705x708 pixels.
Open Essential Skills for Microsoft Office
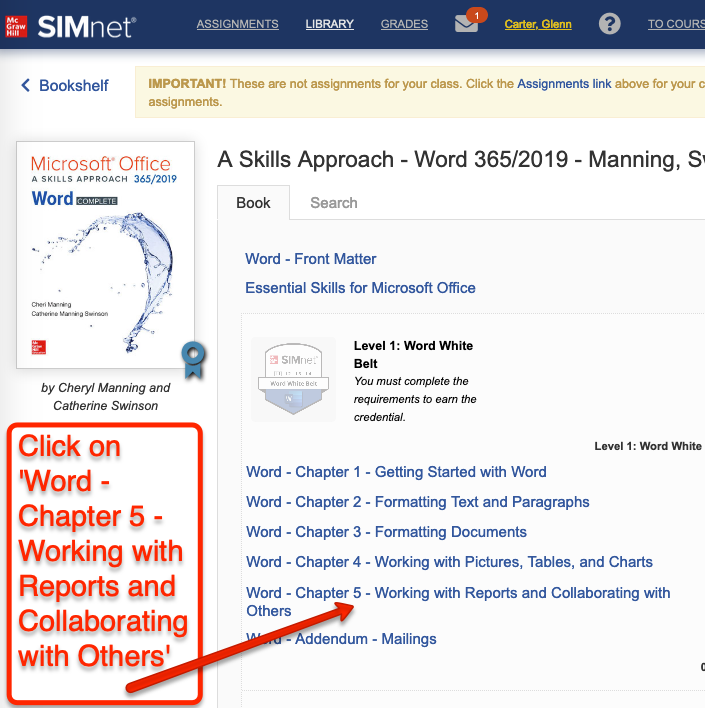tap(360, 288)
